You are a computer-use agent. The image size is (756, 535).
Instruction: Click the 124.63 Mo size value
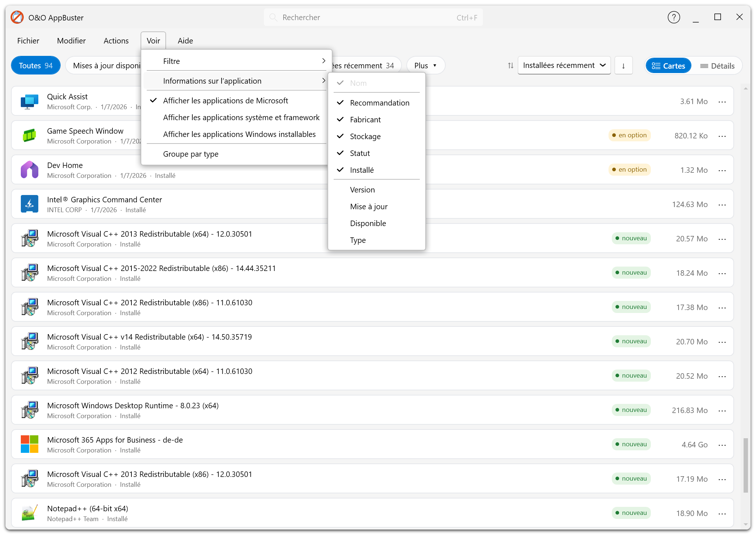coord(690,205)
